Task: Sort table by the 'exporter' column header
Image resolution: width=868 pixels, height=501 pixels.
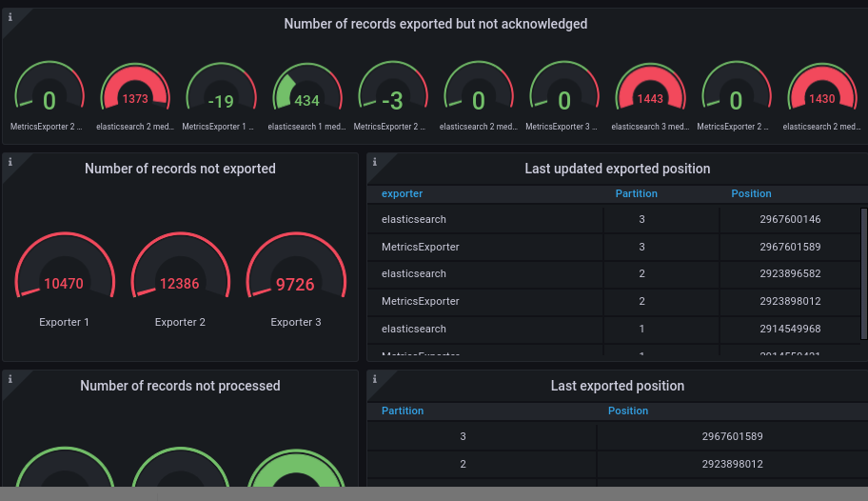Action: point(402,193)
